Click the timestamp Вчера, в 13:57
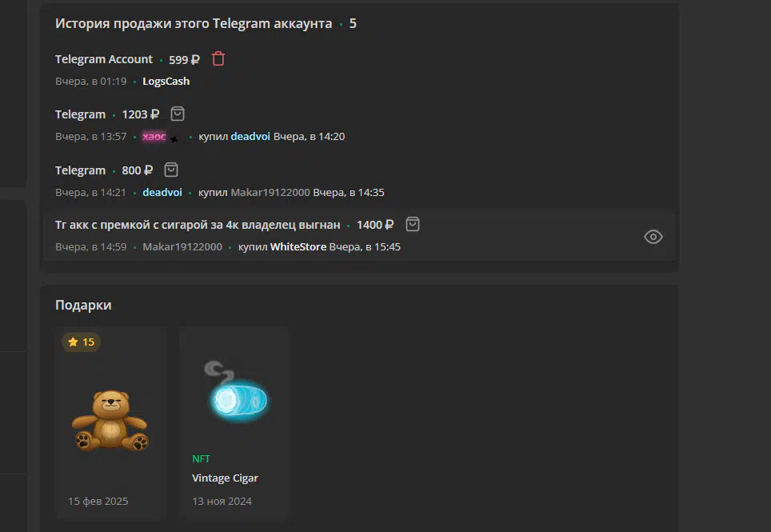Viewport: 771px width, 532px height. (x=91, y=136)
